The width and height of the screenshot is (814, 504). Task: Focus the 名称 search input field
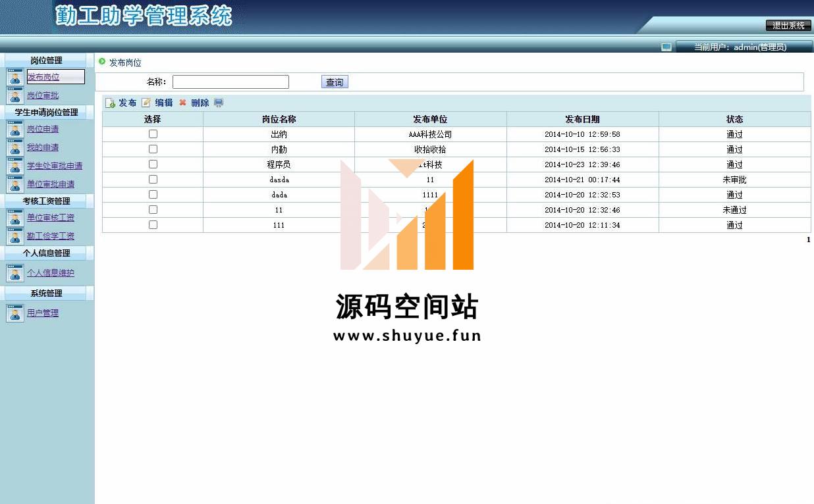coord(231,82)
